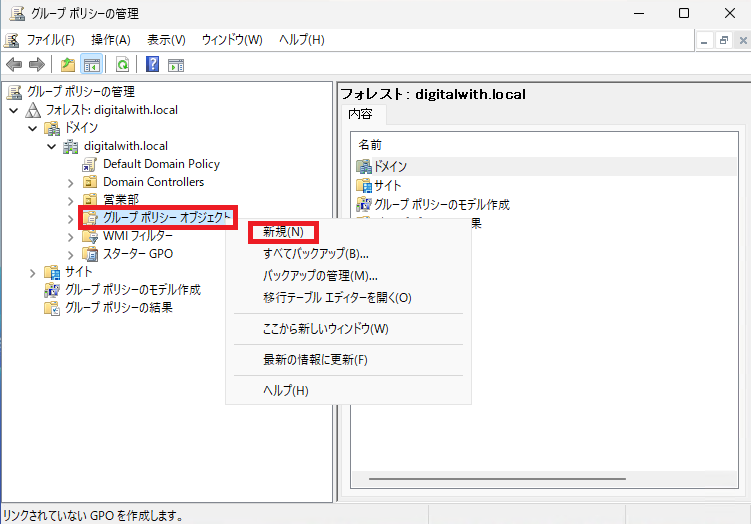This screenshot has width=751, height=524.
Task: Expand the サイト tree node
Action: (33, 273)
